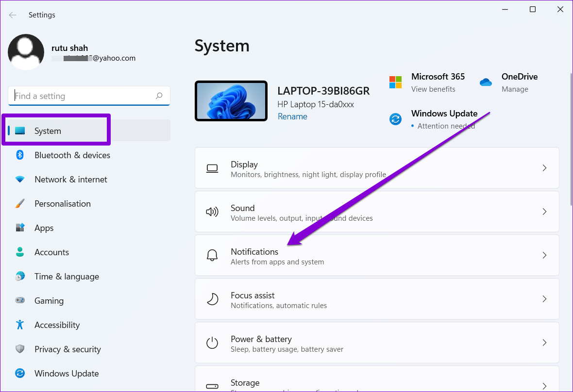Open Accessibility settings page

click(89, 325)
